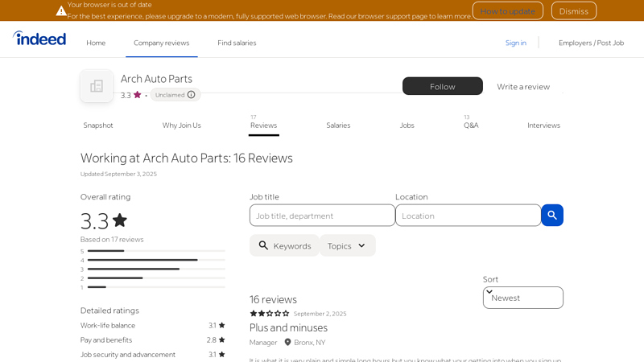Open Company reviews nav item
The width and height of the screenshot is (644, 362).
[162, 43]
